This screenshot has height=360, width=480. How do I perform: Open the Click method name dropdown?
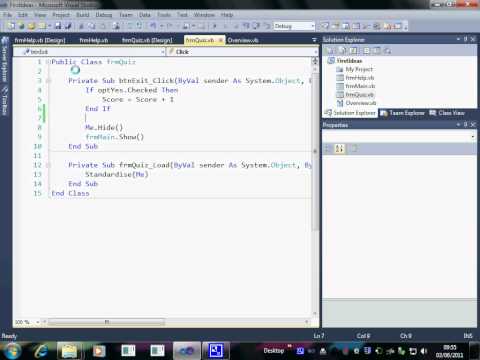(315, 52)
